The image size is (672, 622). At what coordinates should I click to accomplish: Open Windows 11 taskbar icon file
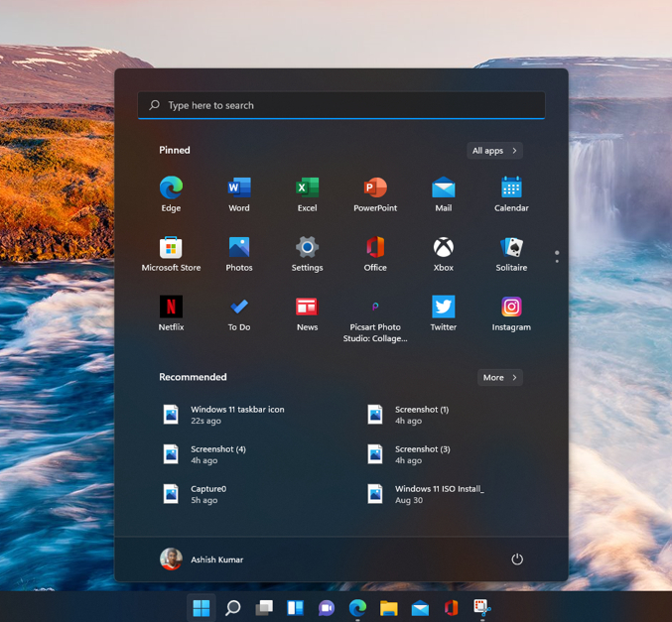tap(236, 415)
